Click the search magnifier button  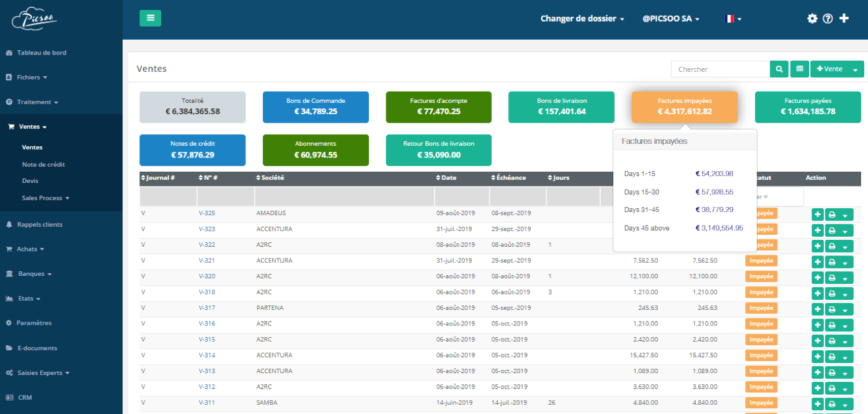(x=779, y=69)
